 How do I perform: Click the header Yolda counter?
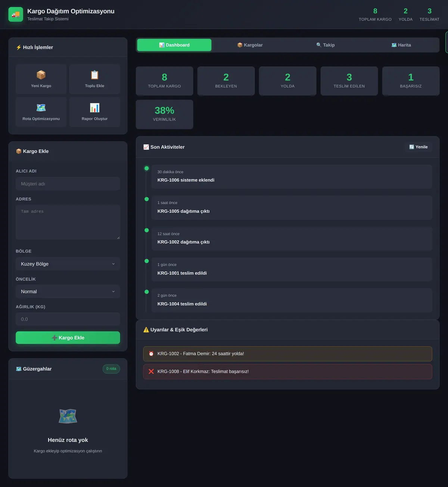[405, 15]
